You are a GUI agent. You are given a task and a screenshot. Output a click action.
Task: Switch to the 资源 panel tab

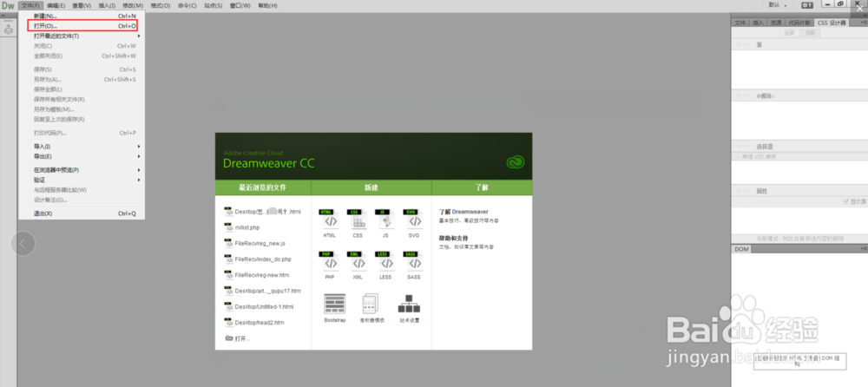pyautogui.click(x=776, y=23)
